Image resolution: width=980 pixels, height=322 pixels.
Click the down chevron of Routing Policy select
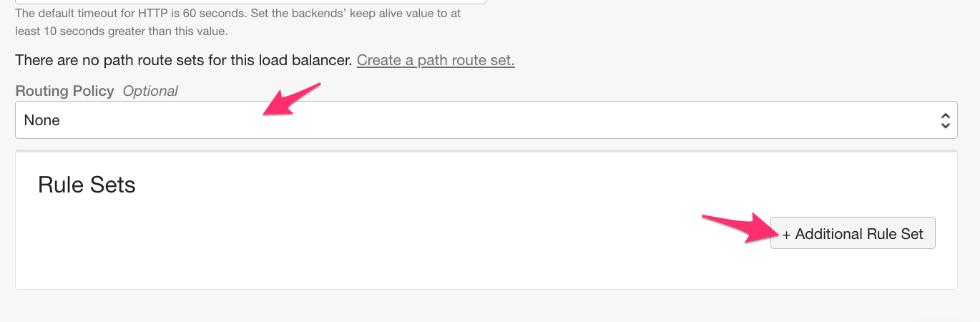click(x=945, y=126)
